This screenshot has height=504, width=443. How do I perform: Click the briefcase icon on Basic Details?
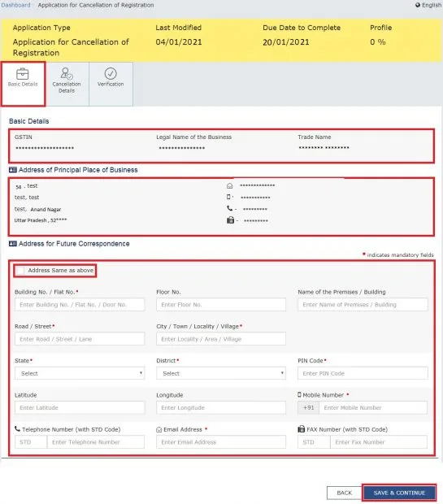(23, 74)
